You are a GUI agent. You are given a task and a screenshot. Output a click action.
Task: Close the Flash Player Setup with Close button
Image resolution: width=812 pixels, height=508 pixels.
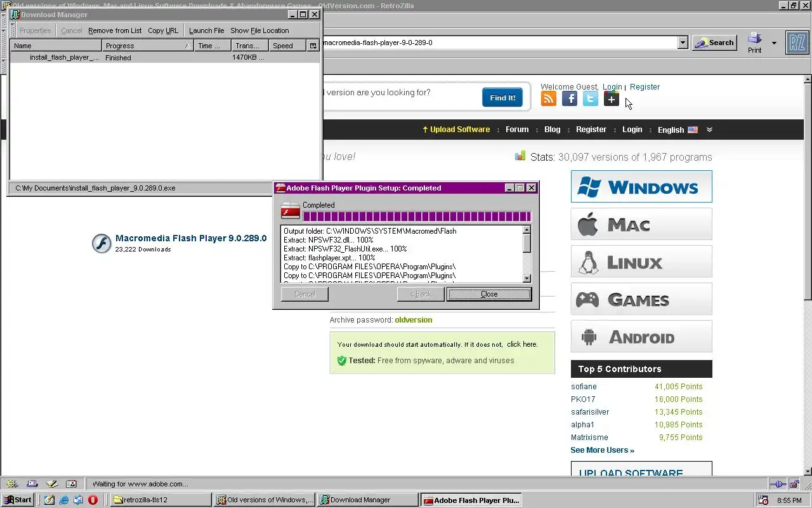(489, 294)
